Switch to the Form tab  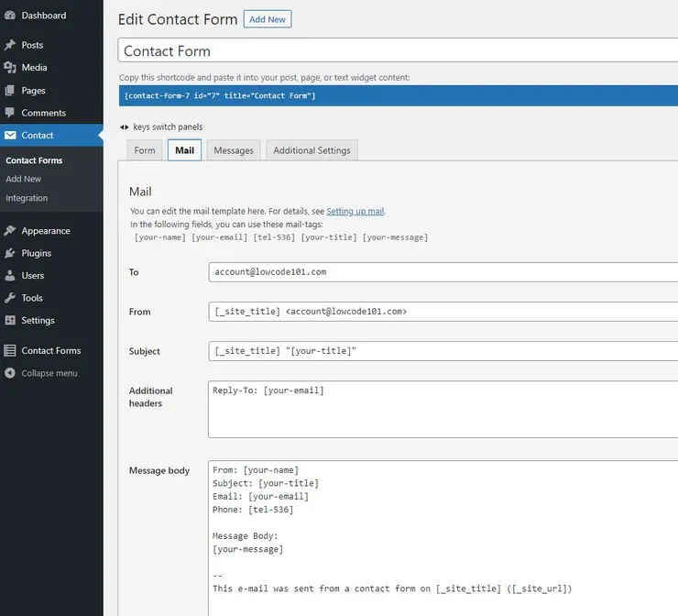(x=145, y=150)
